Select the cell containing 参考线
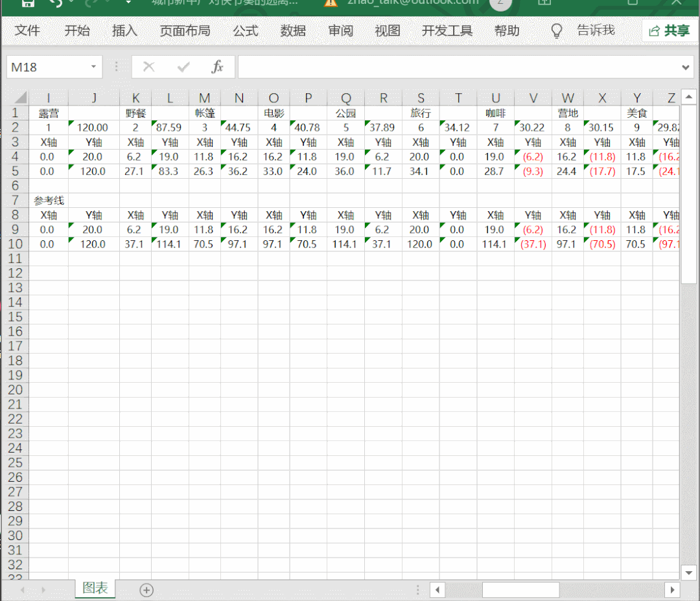 pyautogui.click(x=49, y=201)
